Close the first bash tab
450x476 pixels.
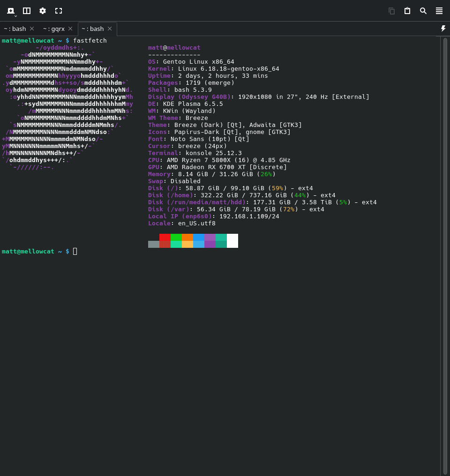(x=32, y=29)
